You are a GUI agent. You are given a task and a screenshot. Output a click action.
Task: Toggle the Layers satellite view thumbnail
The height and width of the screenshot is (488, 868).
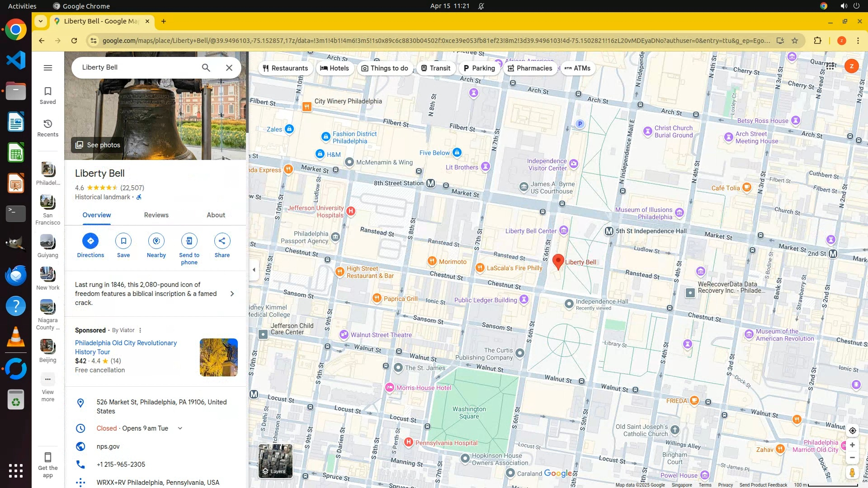coord(275,461)
